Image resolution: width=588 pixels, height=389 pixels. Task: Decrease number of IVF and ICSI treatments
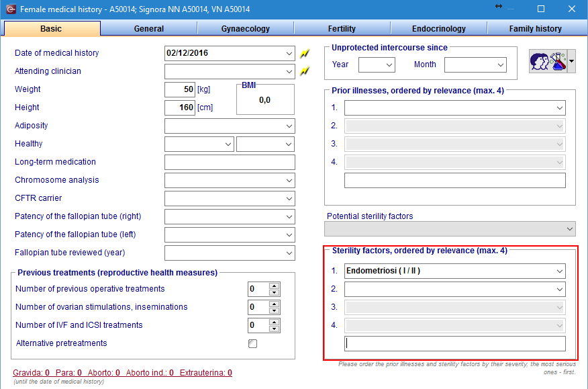274,329
